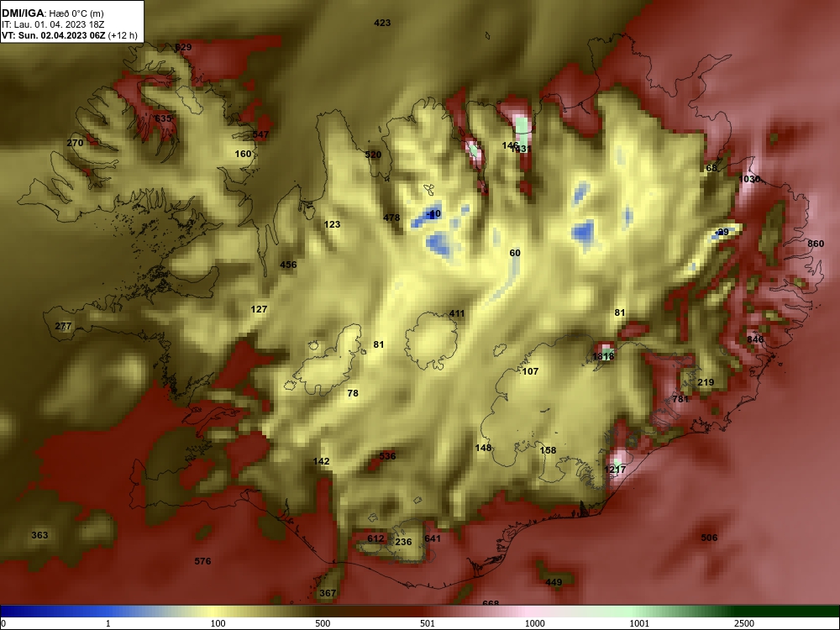
Task: Select the map value 449
Action: [554, 582]
